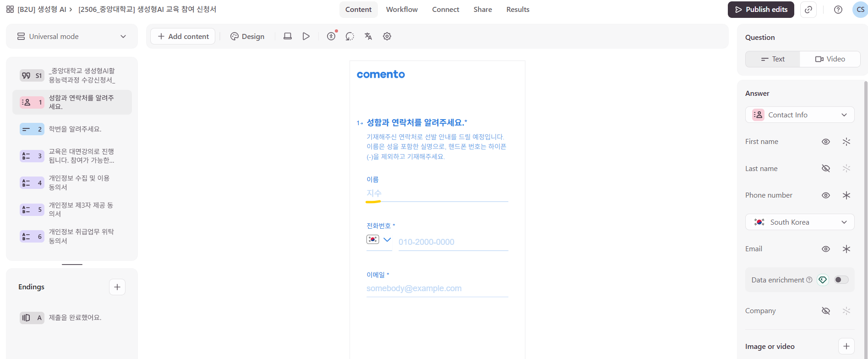
Task: Open the accessibility checker icon
Action: point(331,36)
